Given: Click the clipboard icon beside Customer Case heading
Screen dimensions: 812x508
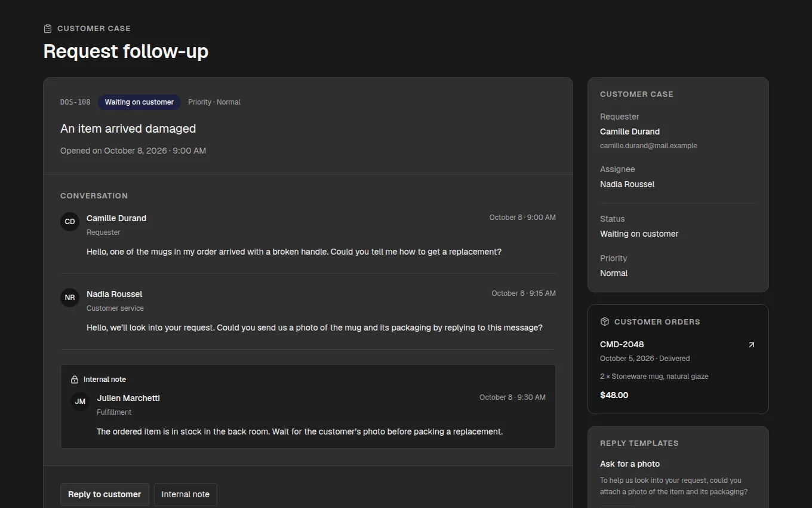Looking at the screenshot, I should (x=48, y=29).
